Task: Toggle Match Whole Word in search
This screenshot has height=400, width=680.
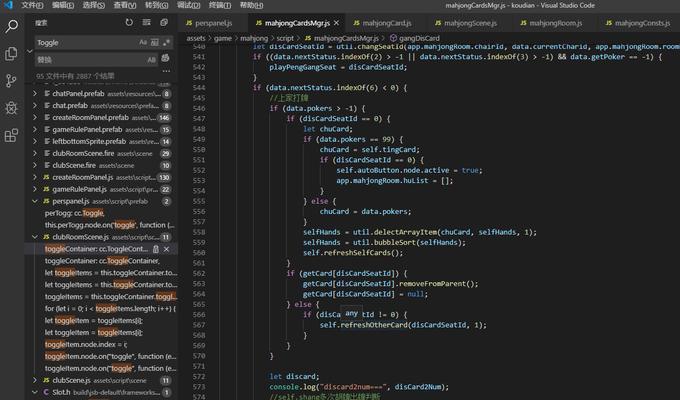Action: [x=154, y=43]
